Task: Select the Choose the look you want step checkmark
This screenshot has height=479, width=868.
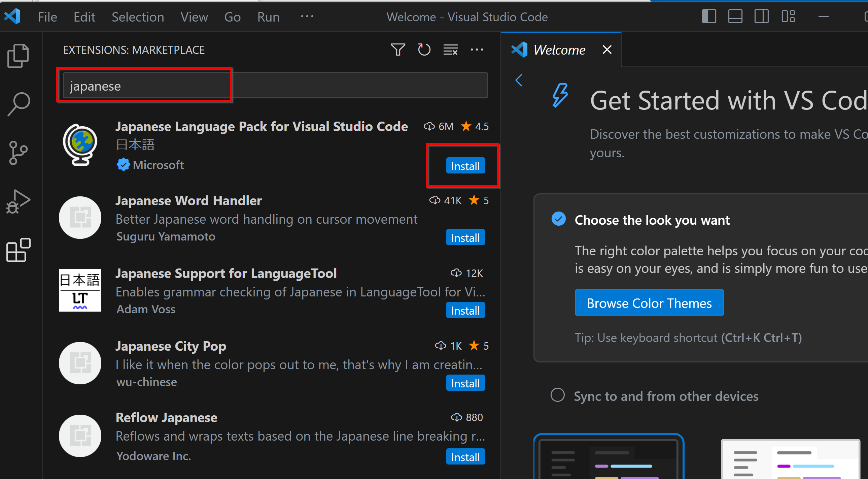Action: click(x=558, y=219)
